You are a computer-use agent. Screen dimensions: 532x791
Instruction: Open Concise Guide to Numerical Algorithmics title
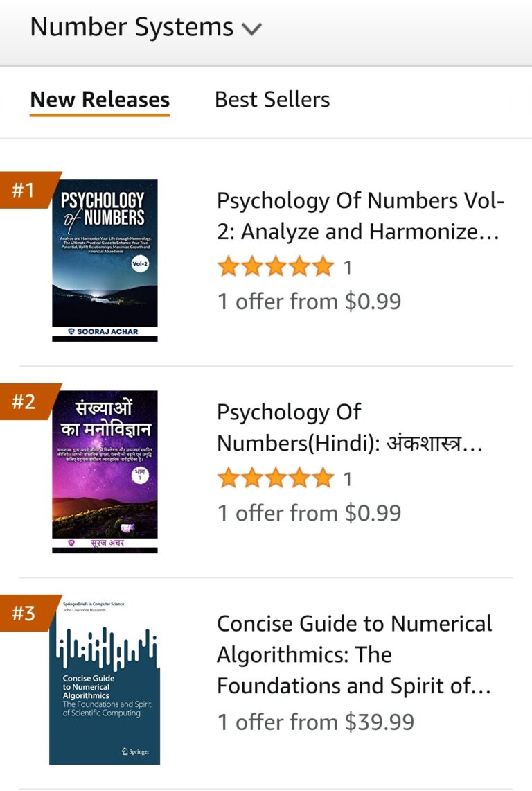click(x=354, y=654)
